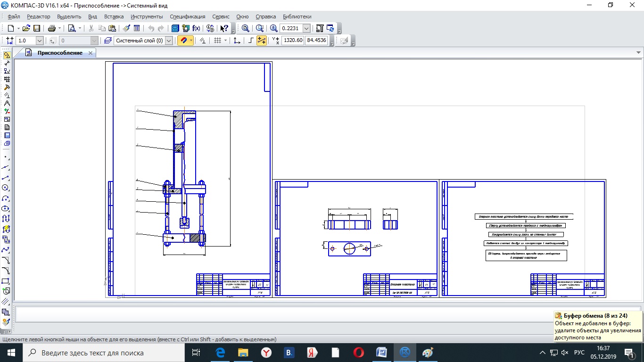Open the document tab list arrow at right
The image size is (644, 362).
[638, 53]
